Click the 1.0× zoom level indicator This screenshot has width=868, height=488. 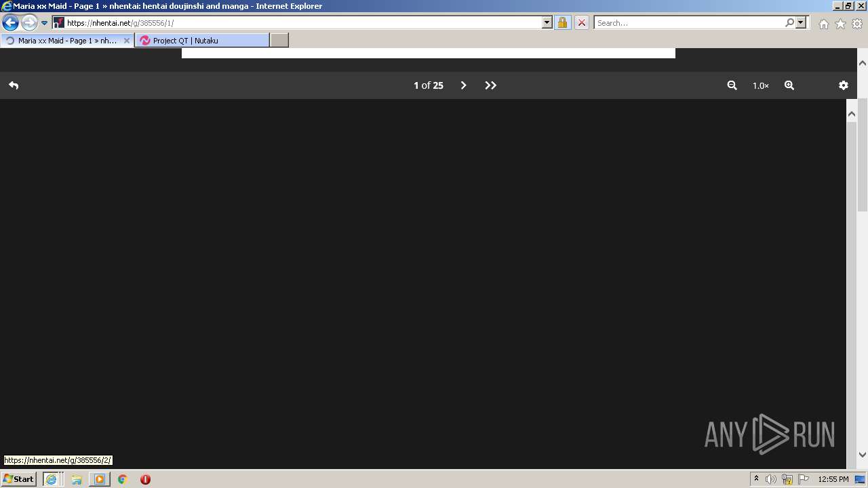coord(761,85)
